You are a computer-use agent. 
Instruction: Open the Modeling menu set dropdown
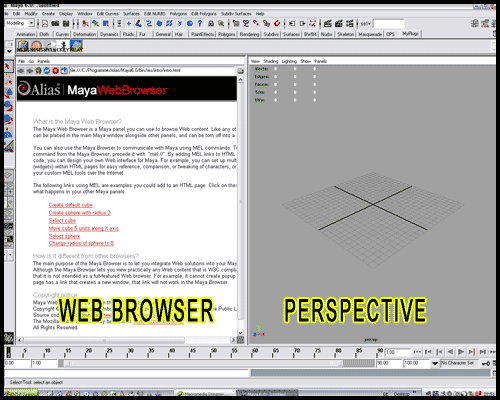(20, 23)
